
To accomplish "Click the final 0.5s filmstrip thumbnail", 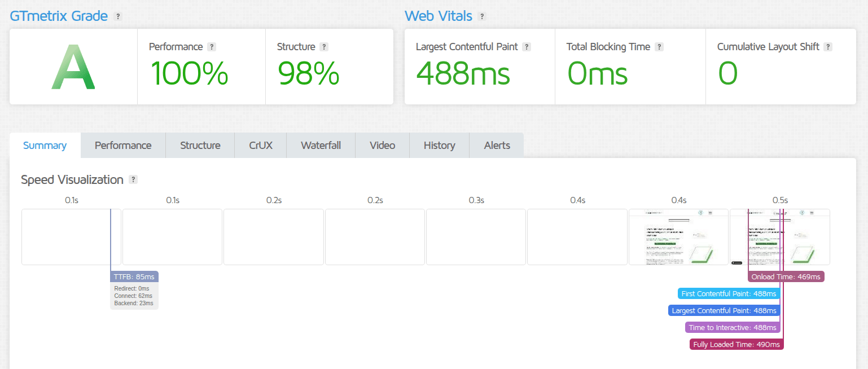I will pos(780,237).
